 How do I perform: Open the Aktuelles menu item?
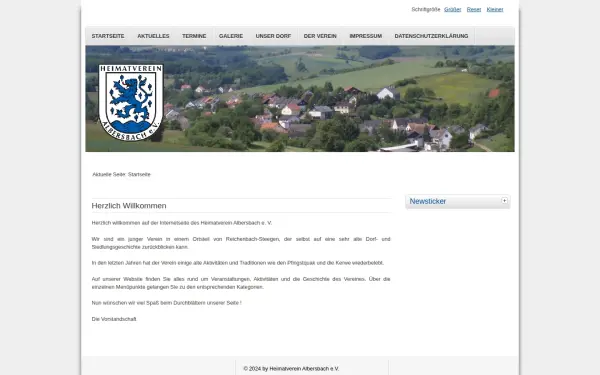click(x=153, y=36)
